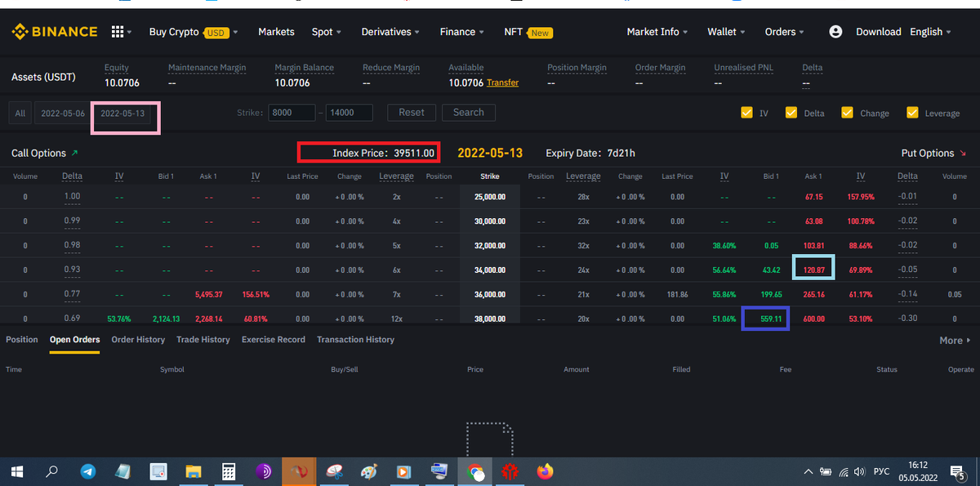The width and height of the screenshot is (980, 486).
Task: Click put ask price 120.87
Action: [814, 270]
